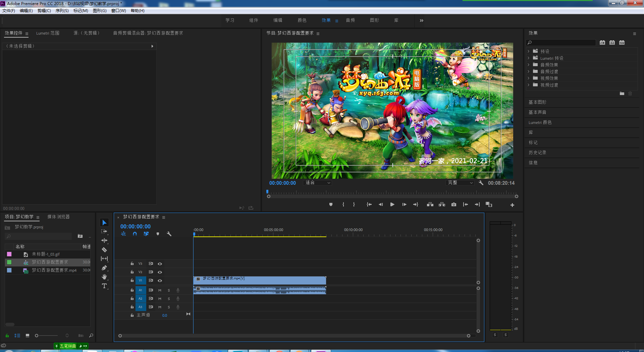Open the 文件(F) menu
Image resolution: width=644 pixels, height=352 pixels.
[9, 11]
